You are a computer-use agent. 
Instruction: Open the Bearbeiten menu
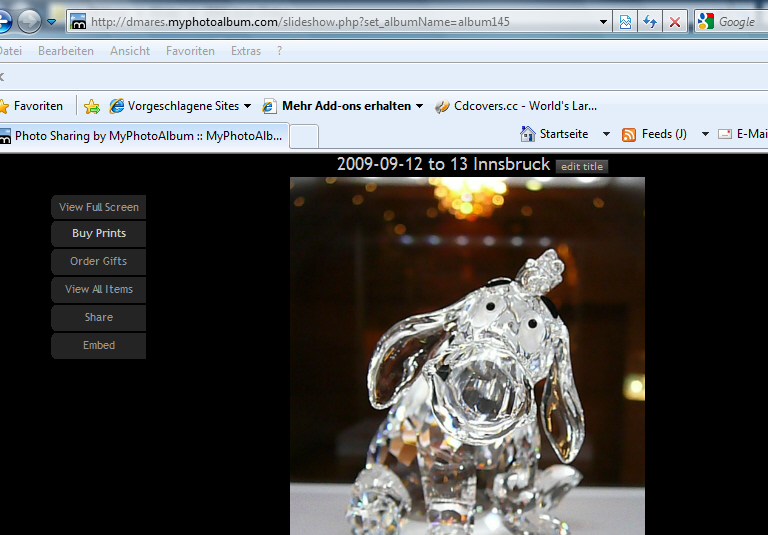[x=66, y=51]
